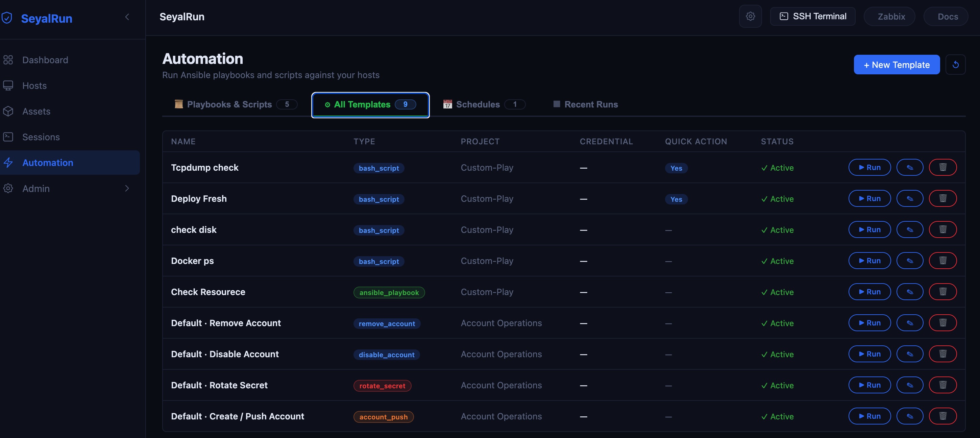Click the ansible_playbook type badge
The width and height of the screenshot is (980, 438).
(389, 292)
